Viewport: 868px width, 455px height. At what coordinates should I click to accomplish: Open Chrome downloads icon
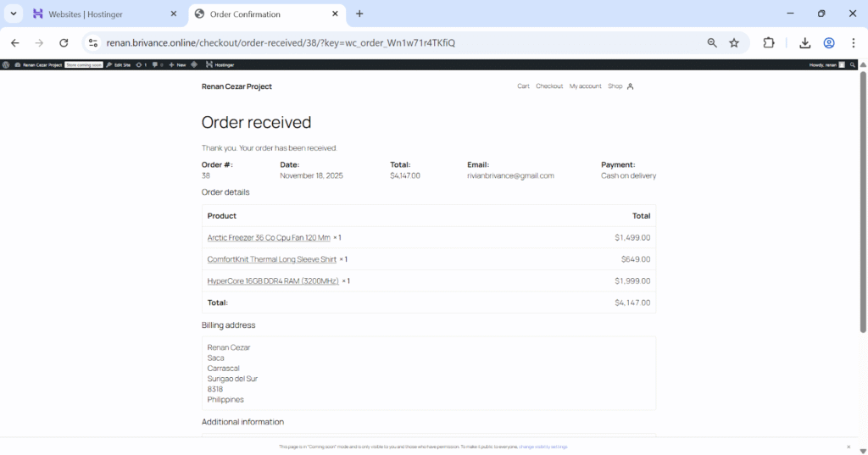[x=804, y=43]
